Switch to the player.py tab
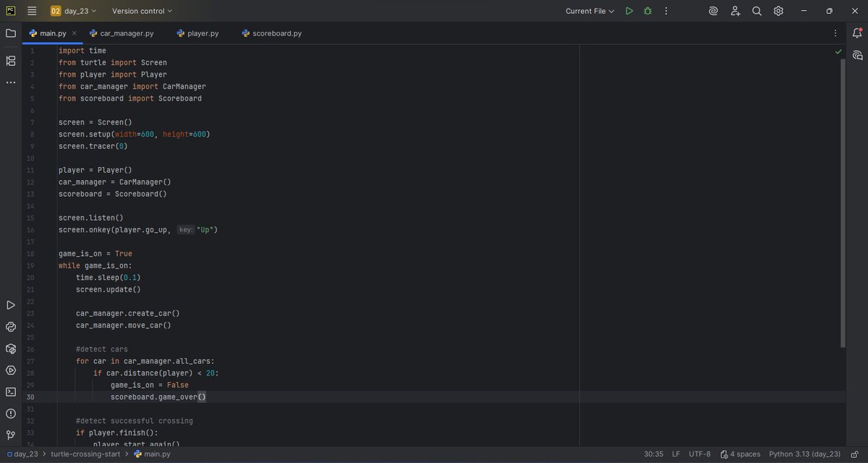The width and height of the screenshot is (868, 463). (x=197, y=33)
